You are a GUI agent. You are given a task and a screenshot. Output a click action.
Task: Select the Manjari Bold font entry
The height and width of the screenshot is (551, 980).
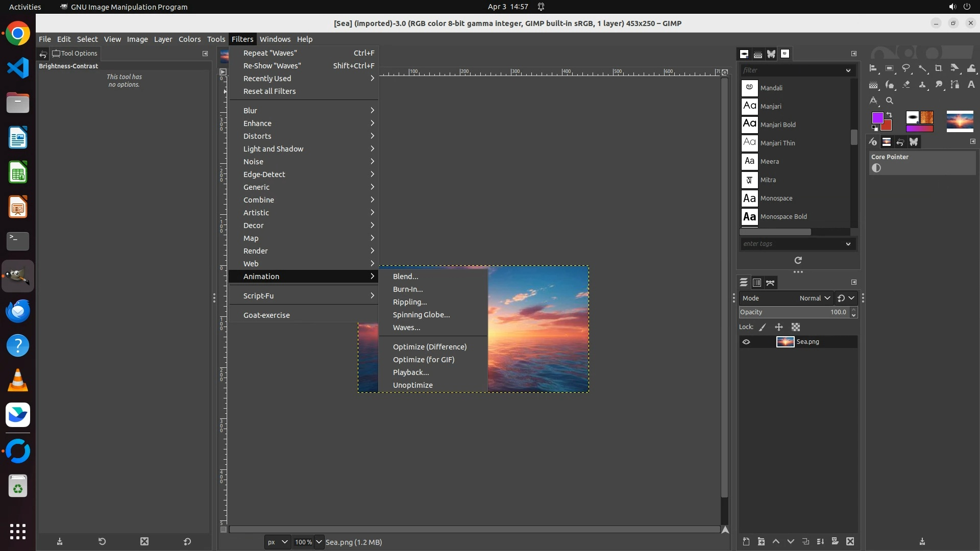click(x=777, y=124)
